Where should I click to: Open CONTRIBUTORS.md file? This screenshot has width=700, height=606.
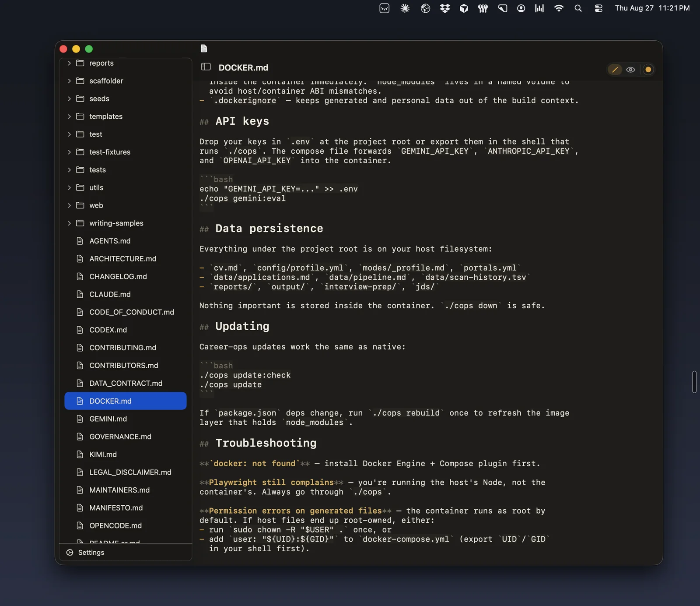click(x=125, y=366)
